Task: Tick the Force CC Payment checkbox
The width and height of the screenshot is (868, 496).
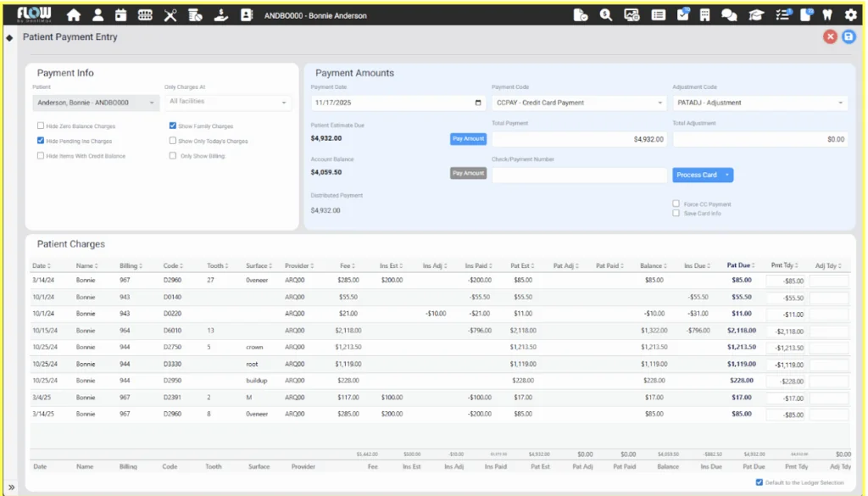Action: point(676,204)
